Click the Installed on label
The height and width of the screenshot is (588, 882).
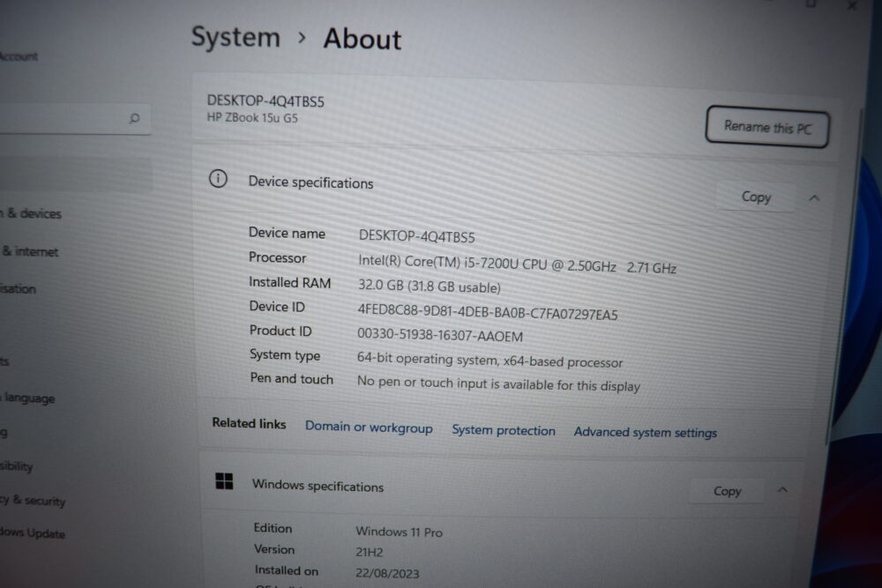287,570
